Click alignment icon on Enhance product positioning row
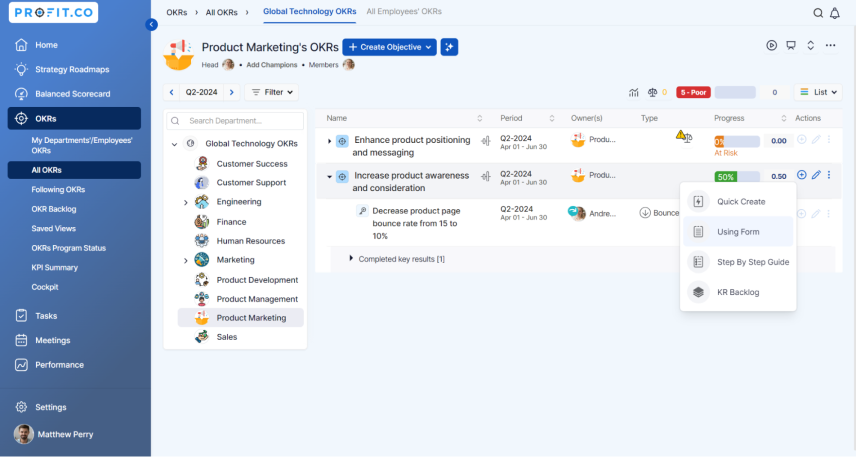Screen dimensions: 856x457 point(485,141)
